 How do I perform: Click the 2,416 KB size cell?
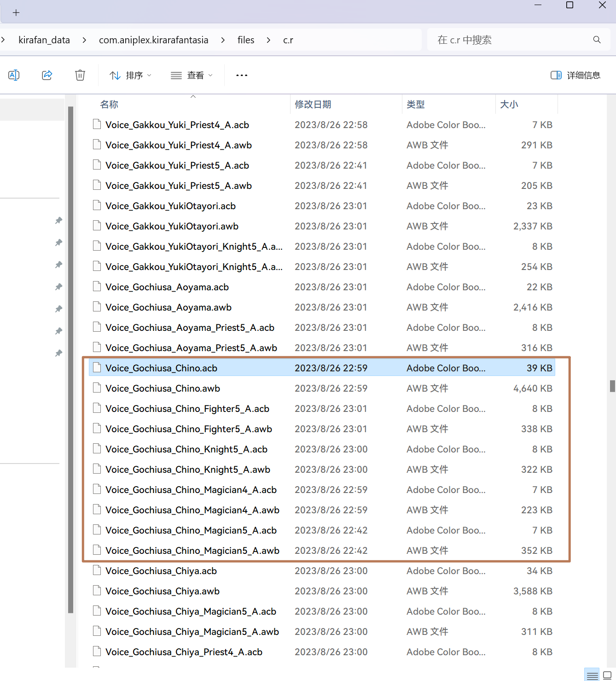tap(533, 307)
